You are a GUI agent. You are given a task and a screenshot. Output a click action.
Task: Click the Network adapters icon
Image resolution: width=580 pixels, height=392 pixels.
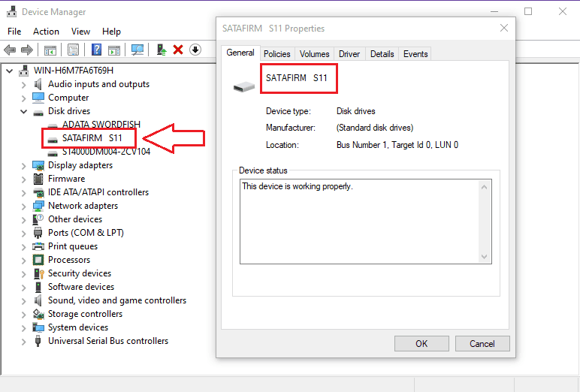[x=38, y=206]
